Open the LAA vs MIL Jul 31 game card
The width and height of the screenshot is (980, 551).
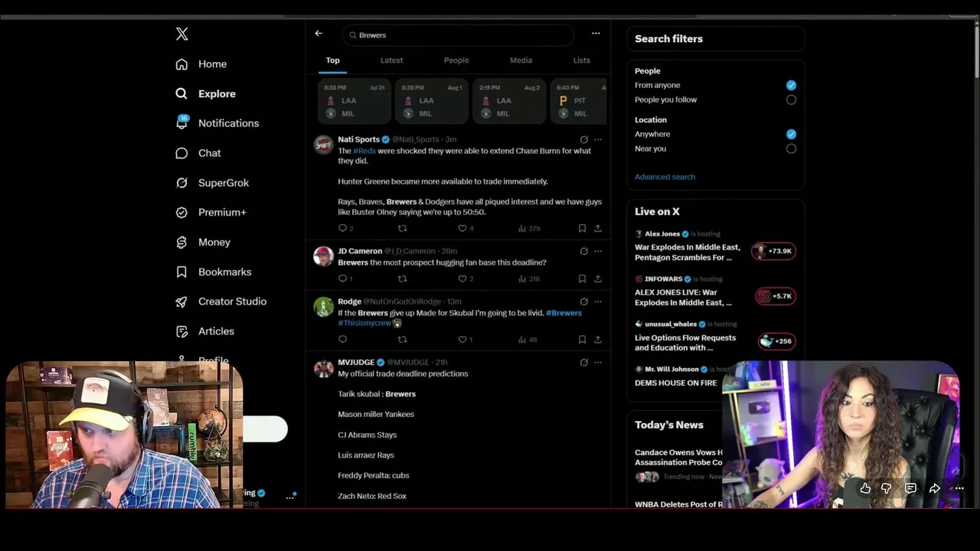[354, 100]
